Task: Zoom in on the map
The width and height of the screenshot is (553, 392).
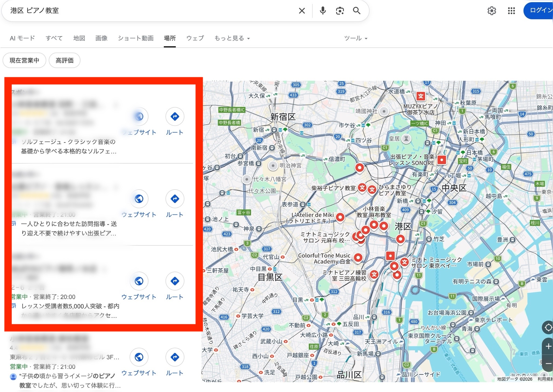Action: [548, 346]
